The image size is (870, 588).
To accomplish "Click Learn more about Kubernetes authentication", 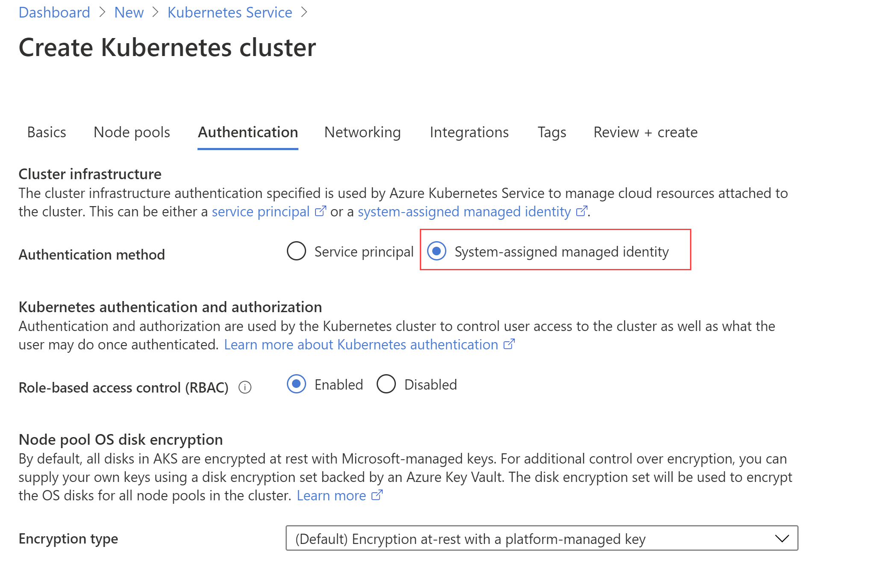I will click(361, 345).
